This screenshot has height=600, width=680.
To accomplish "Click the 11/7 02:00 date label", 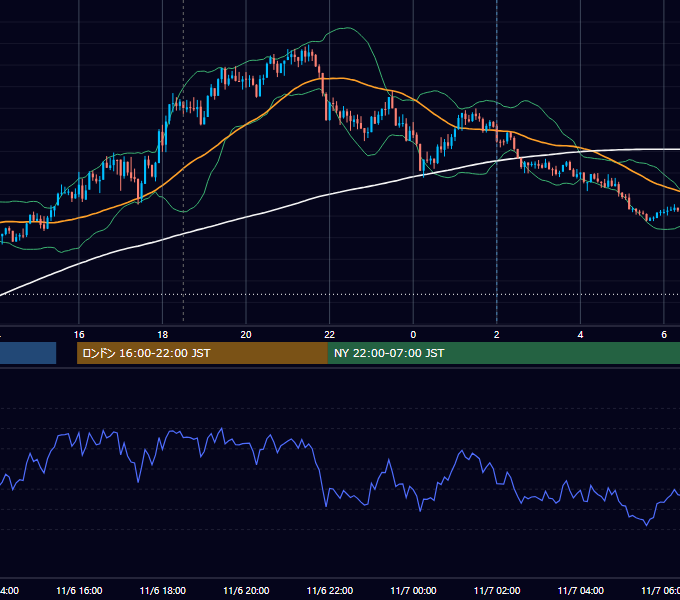I will (x=497, y=591).
